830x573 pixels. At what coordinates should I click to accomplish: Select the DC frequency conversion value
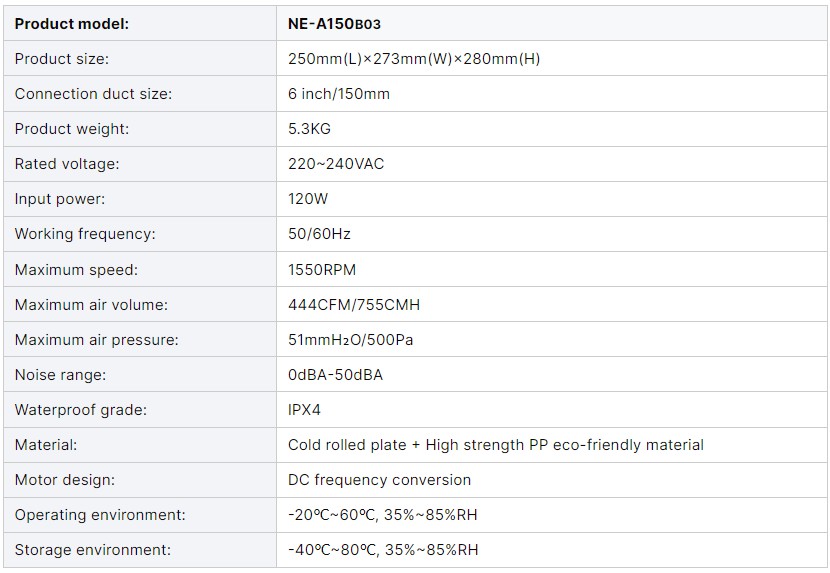pyautogui.click(x=380, y=480)
